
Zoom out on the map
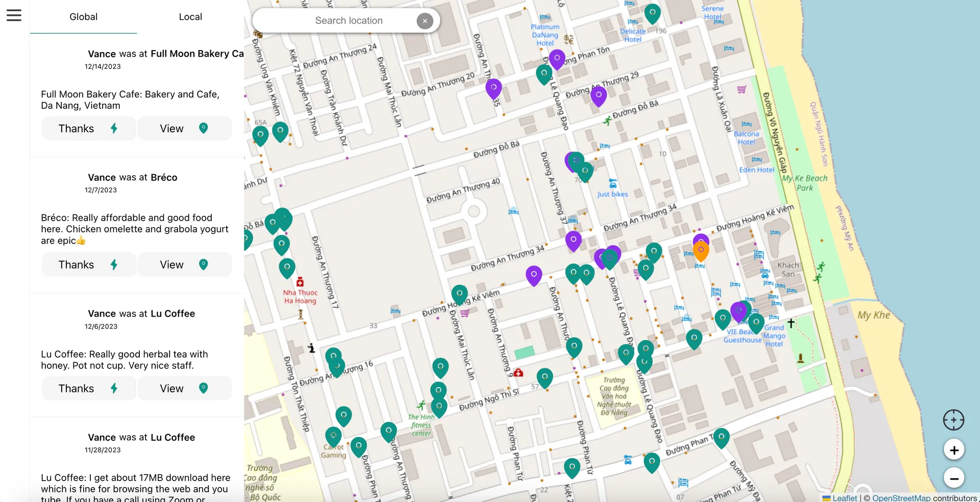point(953,479)
